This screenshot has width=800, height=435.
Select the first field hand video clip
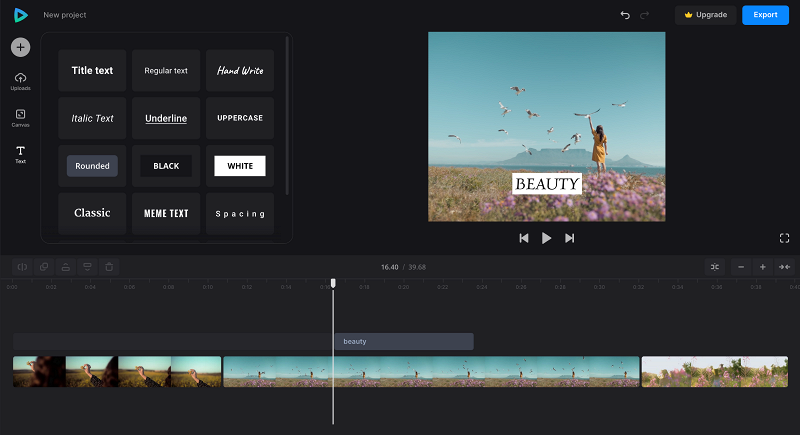tap(117, 371)
